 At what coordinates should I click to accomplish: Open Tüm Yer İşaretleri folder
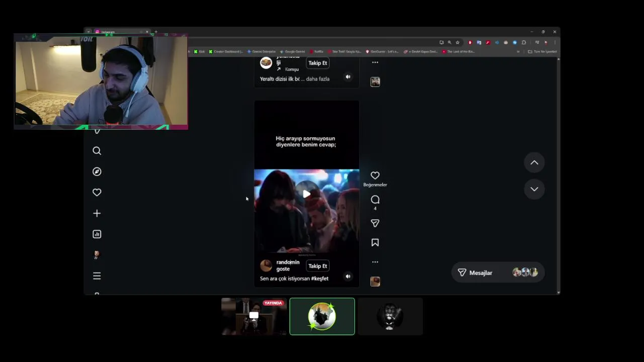point(542,51)
